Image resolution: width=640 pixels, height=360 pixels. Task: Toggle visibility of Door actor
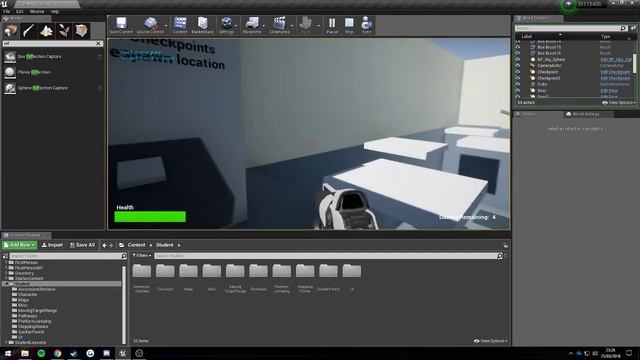pos(518,91)
